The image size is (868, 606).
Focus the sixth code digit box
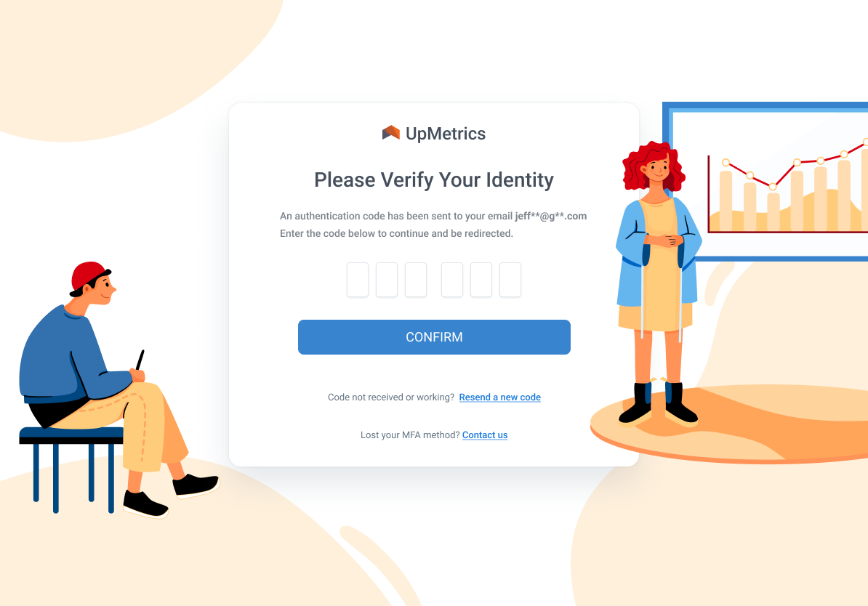click(510, 280)
